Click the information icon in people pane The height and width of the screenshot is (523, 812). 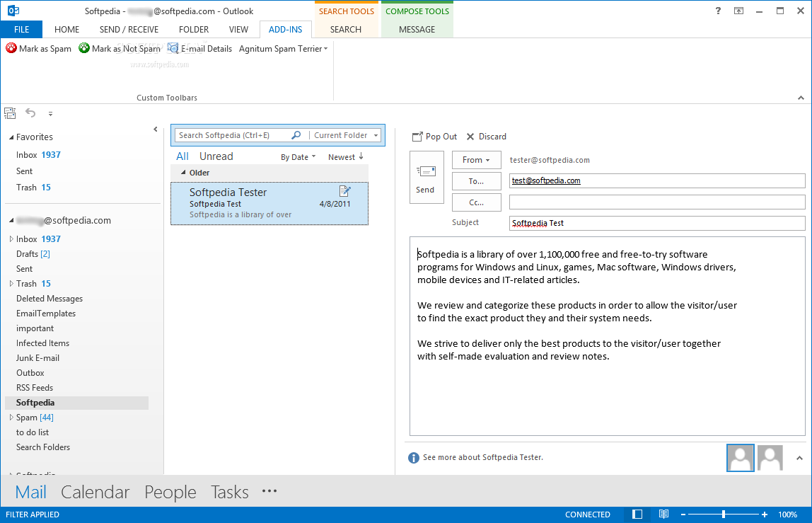[x=413, y=458]
